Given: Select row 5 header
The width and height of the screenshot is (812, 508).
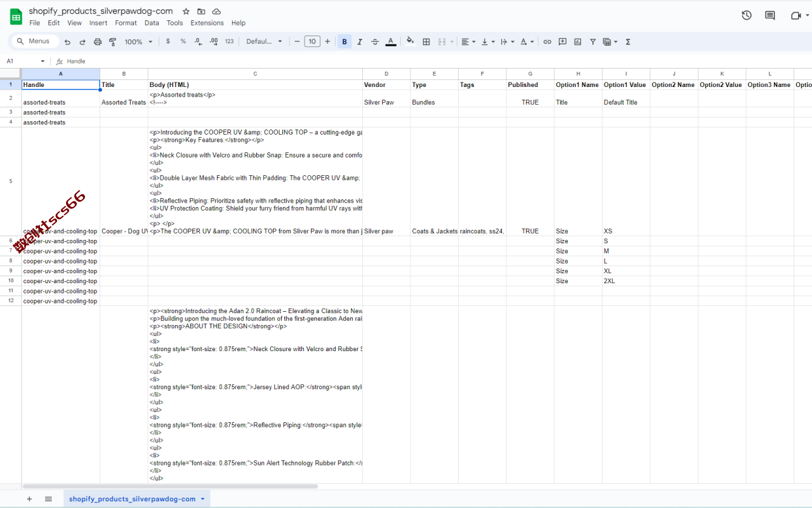Looking at the screenshot, I should [11, 182].
